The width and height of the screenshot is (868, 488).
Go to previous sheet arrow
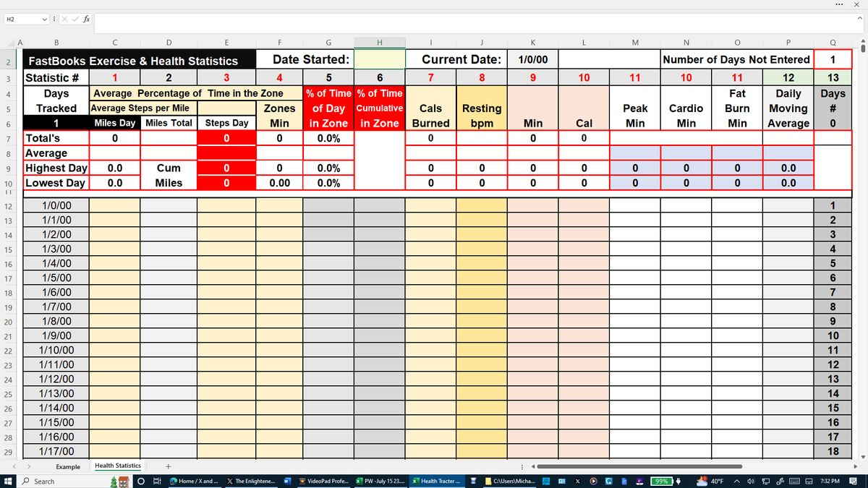point(16,467)
